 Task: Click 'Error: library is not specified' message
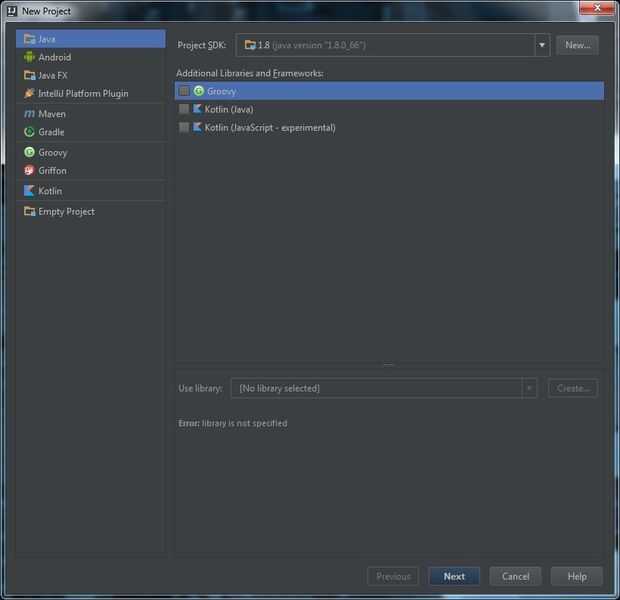click(x=233, y=423)
